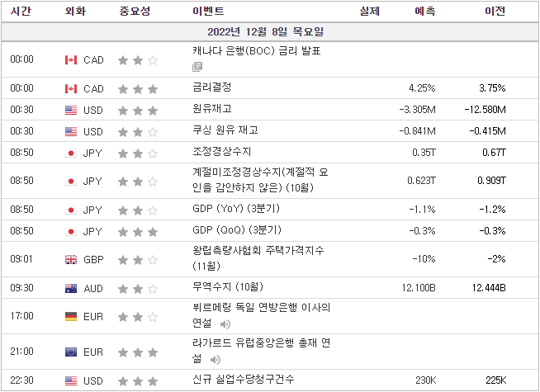Open the 신규 실업수당청구건수 event
The height and width of the screenshot is (392, 540).
coord(243,379)
